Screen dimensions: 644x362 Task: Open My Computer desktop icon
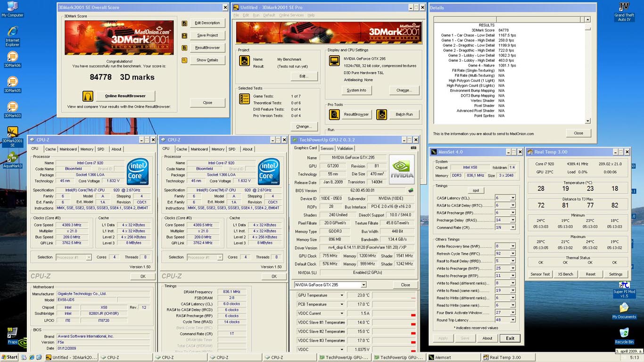pos(12,9)
